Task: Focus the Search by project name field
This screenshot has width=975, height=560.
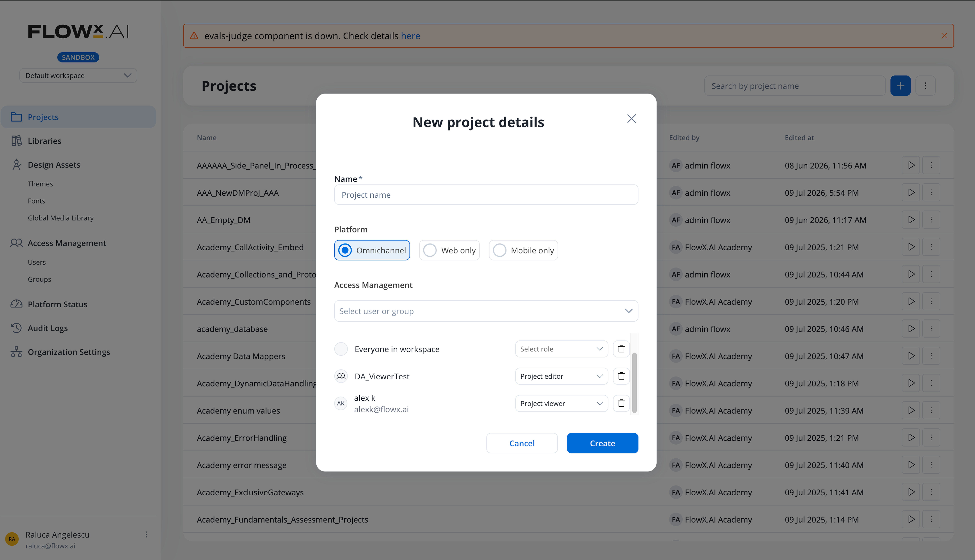Action: click(795, 86)
